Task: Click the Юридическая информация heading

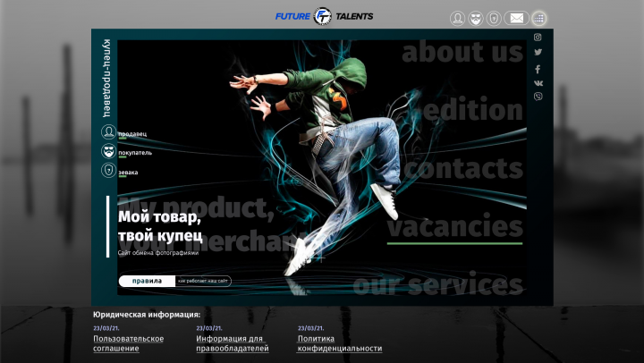Action: coord(147,315)
